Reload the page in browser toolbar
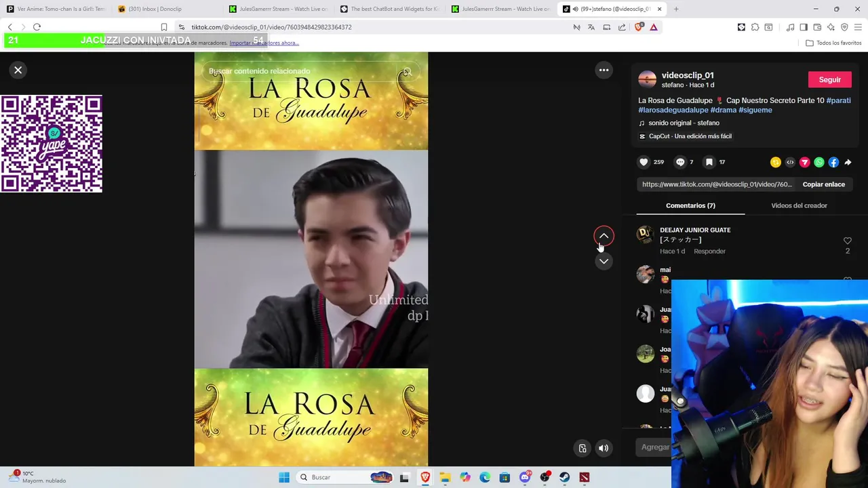Screen dimensions: 868x488 37,27
